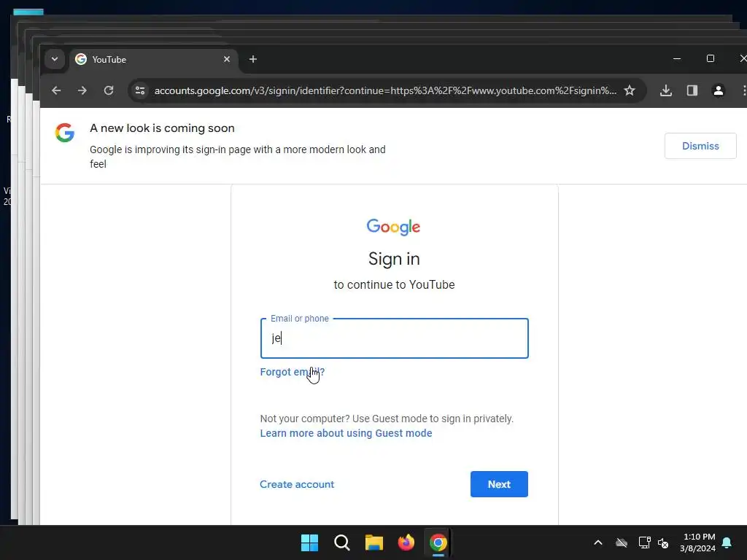Reload the Google sign-in page

click(109, 90)
